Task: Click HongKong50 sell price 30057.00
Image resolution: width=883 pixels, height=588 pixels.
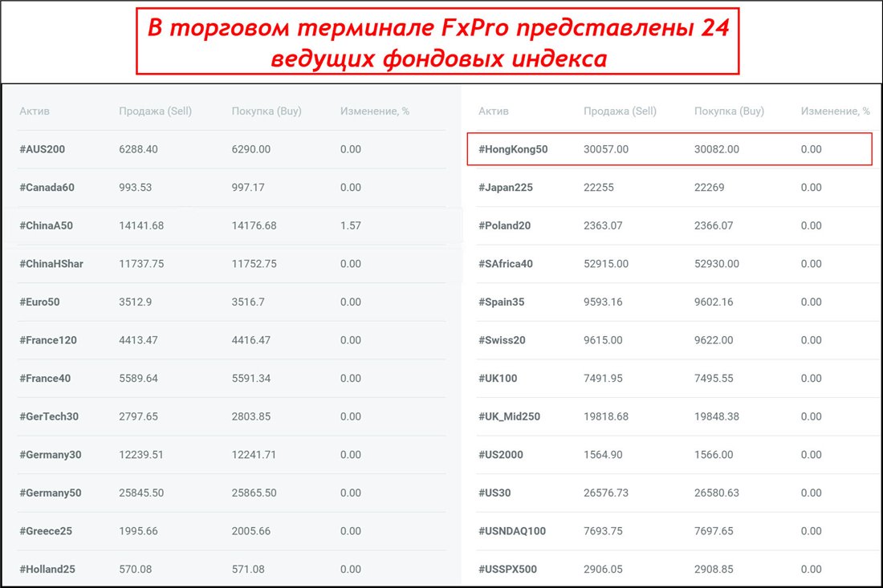Action: 606,149
